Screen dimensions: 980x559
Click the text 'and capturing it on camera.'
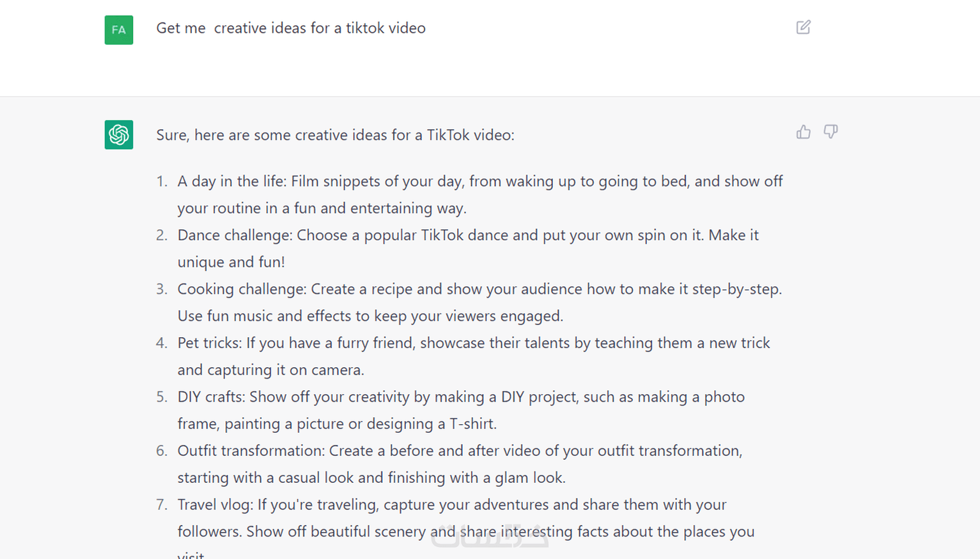270,370
